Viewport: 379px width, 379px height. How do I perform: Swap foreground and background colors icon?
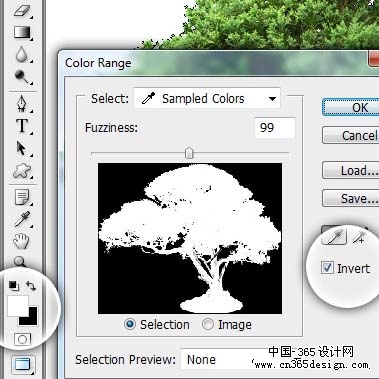pos(31,286)
